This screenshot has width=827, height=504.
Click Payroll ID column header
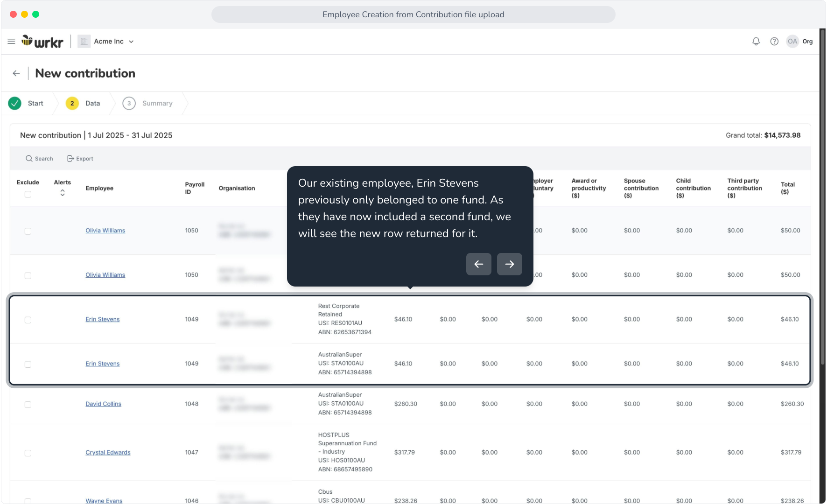tap(195, 188)
